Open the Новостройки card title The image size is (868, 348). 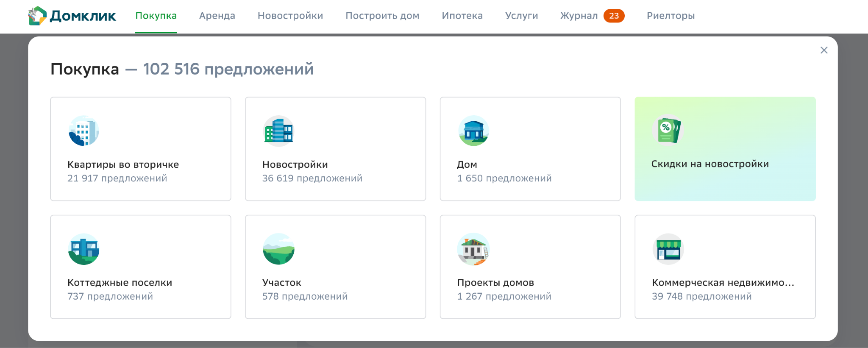(295, 164)
